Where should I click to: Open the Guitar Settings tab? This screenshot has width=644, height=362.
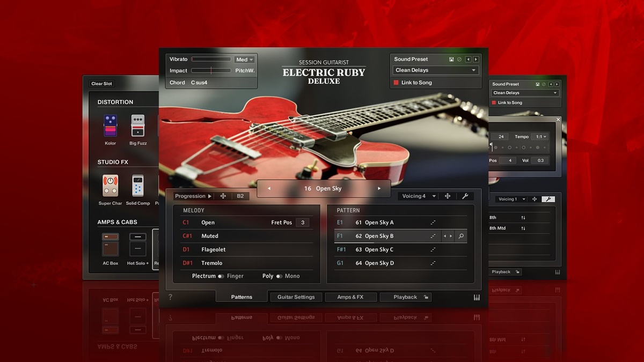(296, 297)
